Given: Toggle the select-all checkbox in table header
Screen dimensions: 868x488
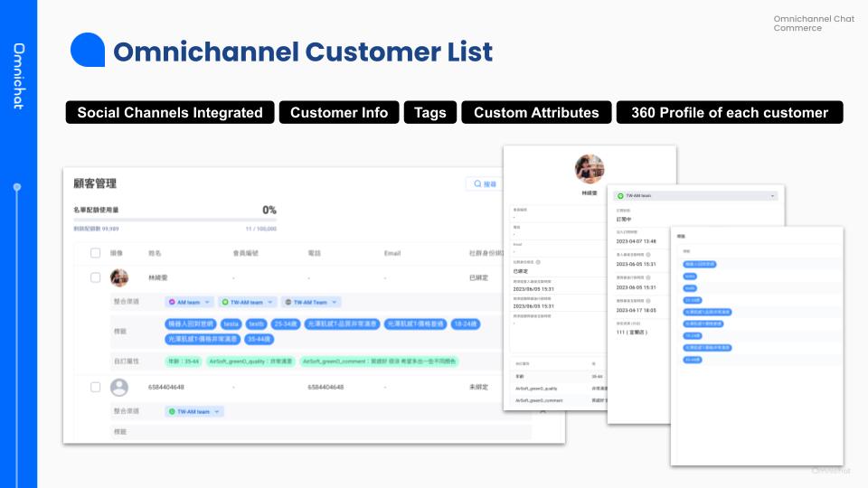Looking at the screenshot, I should [96, 254].
